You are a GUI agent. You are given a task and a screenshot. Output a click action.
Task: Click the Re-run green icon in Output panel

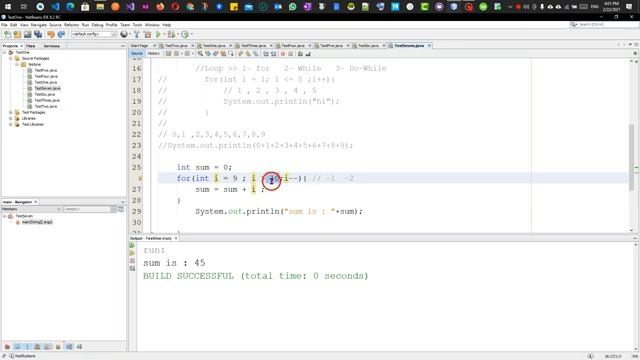[x=132, y=246]
